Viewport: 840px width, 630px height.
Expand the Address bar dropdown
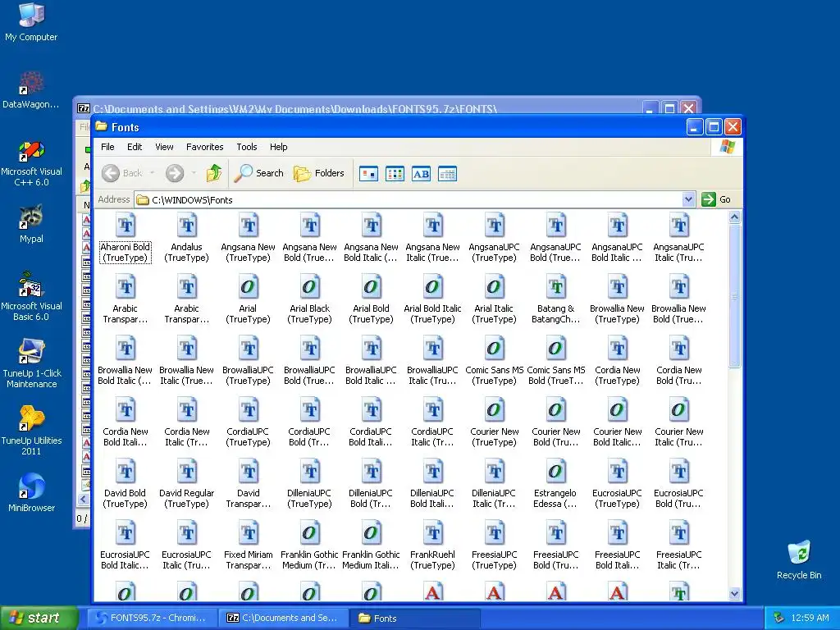(x=688, y=200)
